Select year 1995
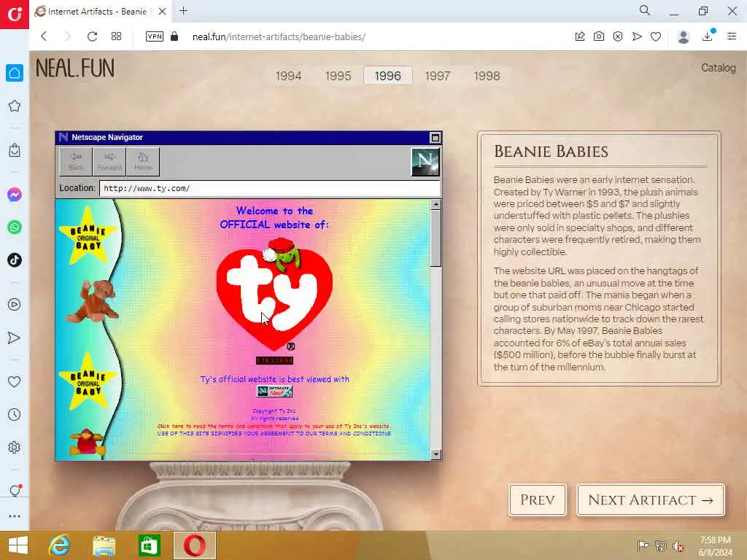 [338, 76]
